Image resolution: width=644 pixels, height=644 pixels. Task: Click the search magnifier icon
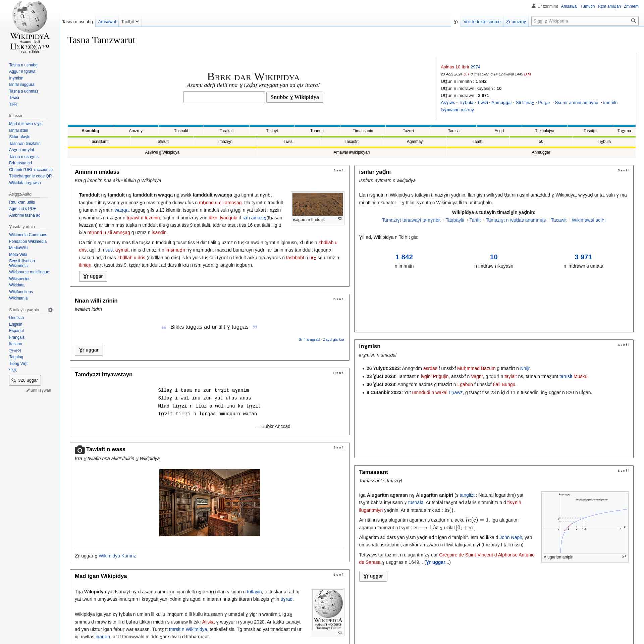(633, 21)
